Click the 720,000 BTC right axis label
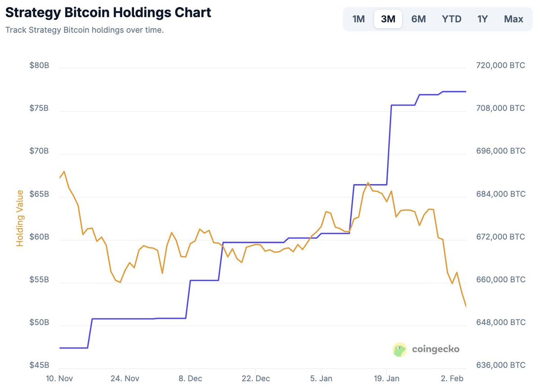Viewport: 539px width, 392px height. pos(500,66)
